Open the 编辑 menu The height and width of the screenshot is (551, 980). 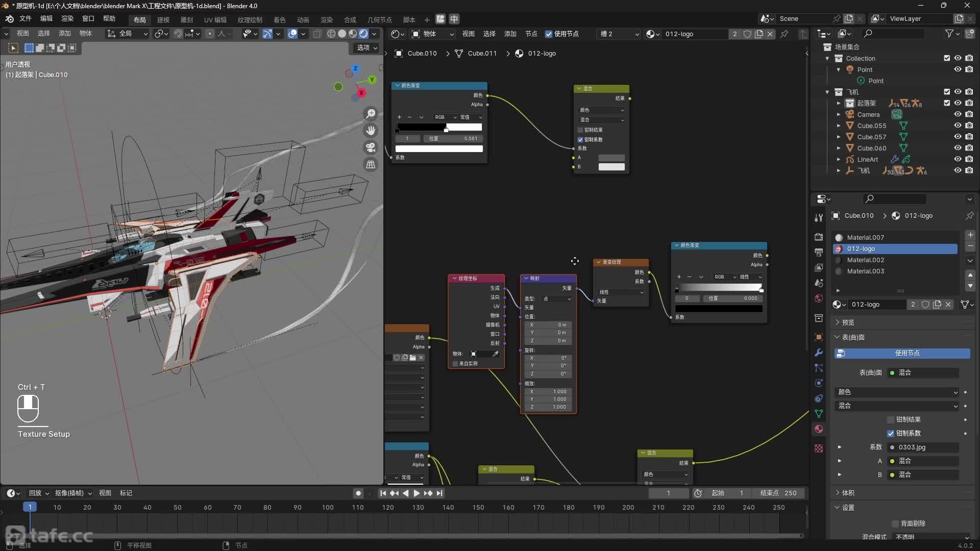[46, 19]
